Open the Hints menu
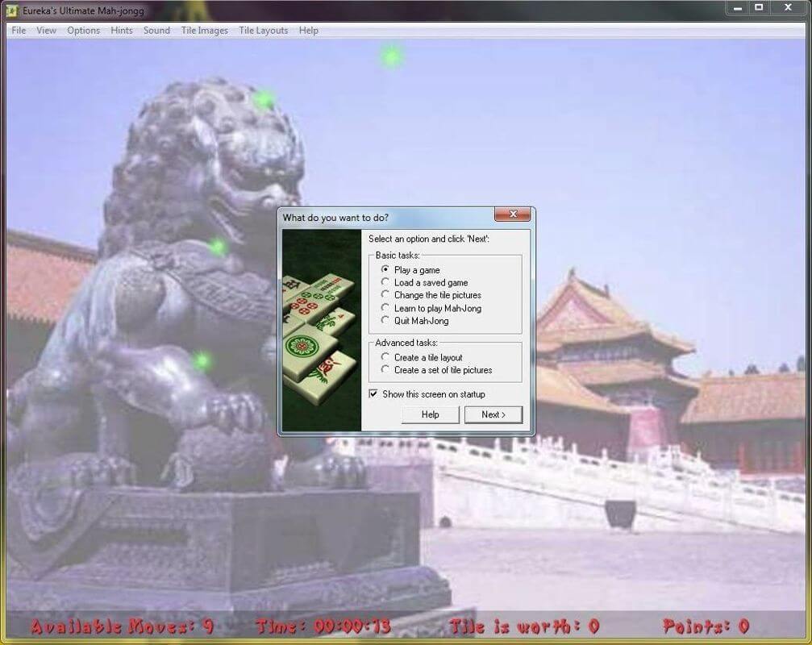 121,31
